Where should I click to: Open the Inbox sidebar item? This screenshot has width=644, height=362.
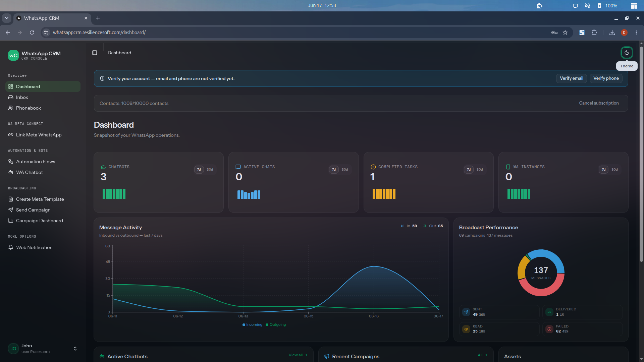tap(43, 97)
